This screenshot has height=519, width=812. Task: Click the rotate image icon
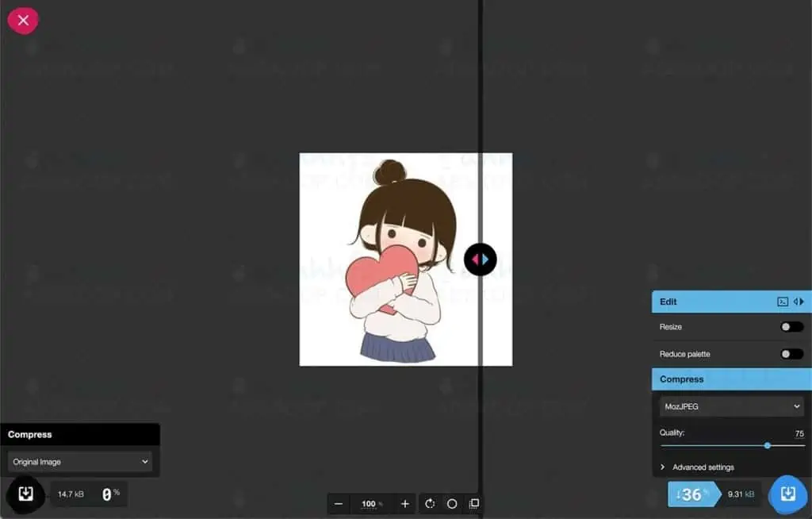point(430,503)
